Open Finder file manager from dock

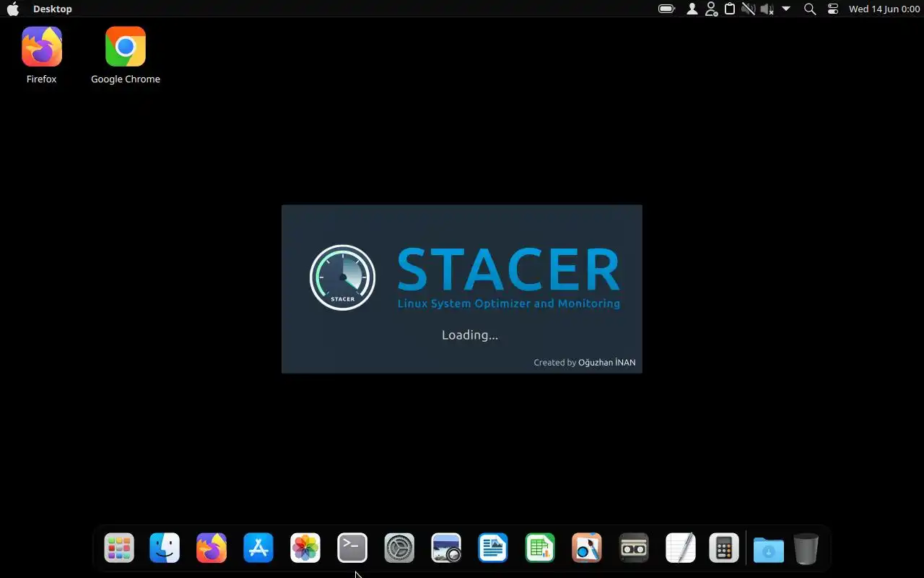point(165,548)
